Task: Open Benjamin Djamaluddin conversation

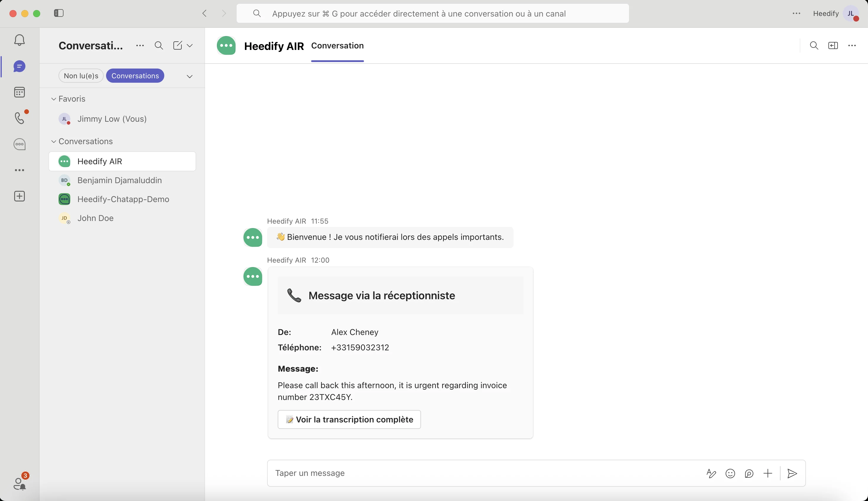Action: [x=122, y=180]
